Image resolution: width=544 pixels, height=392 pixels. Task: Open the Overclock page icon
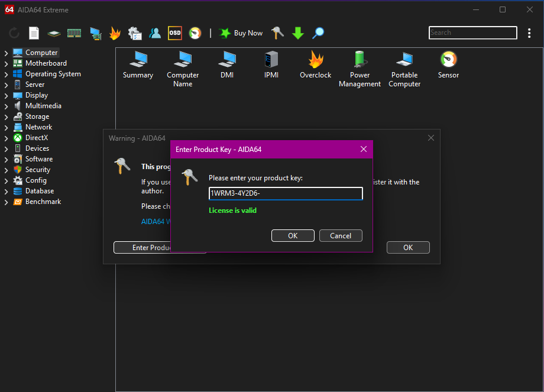315,65
